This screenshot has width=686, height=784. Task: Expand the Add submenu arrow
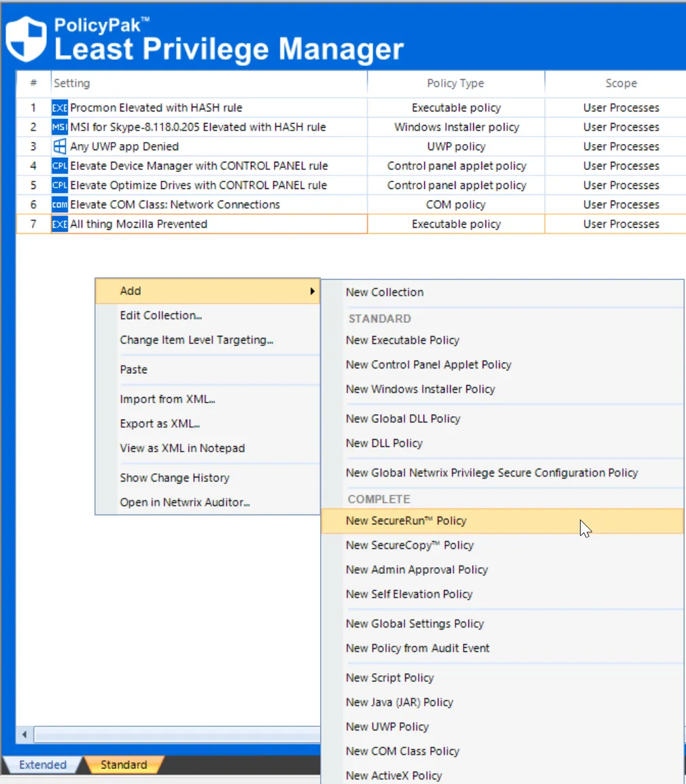[311, 291]
